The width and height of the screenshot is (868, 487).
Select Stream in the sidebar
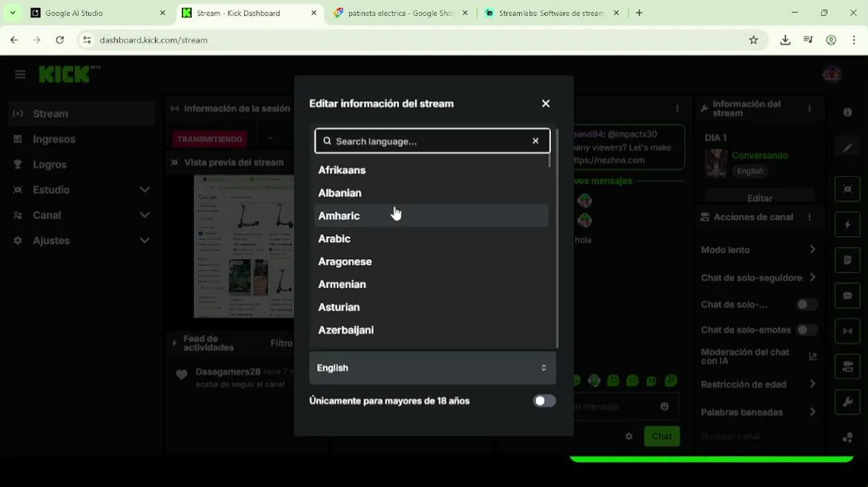(81, 114)
